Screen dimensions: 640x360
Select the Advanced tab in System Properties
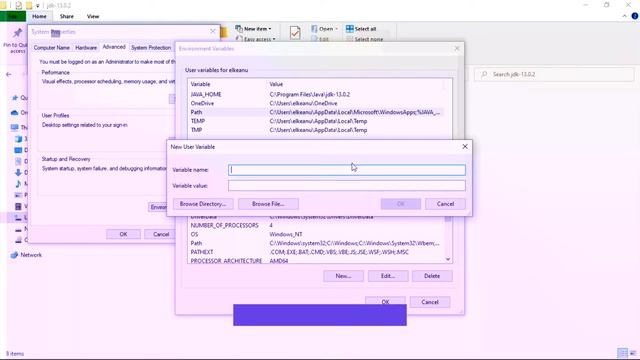[x=114, y=47]
